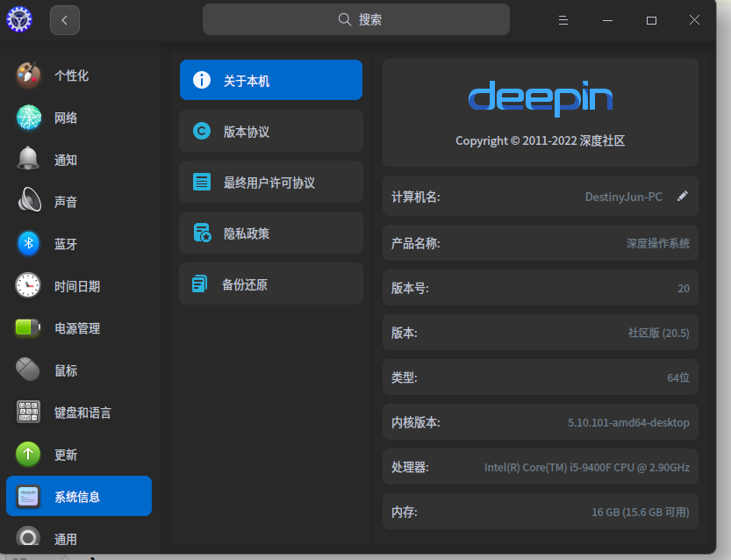Go to 备份还原 section
Viewport: 731px width, 560px height.
coord(270,284)
